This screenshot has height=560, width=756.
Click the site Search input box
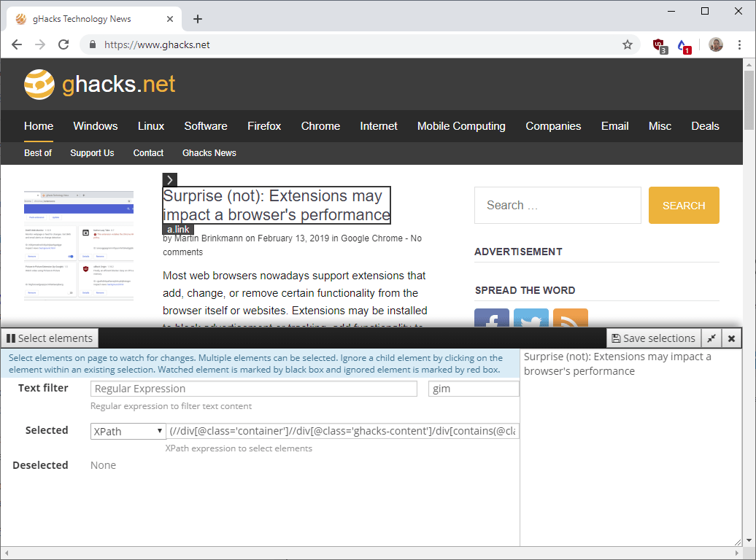pyautogui.click(x=558, y=206)
